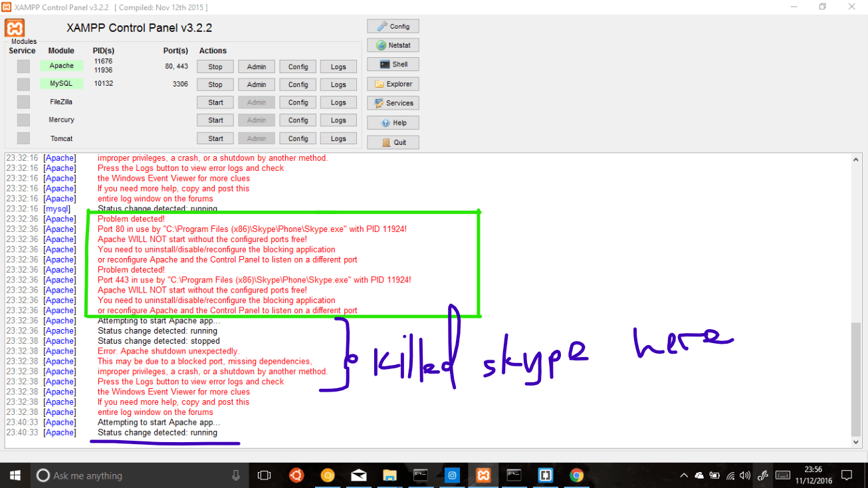Viewport: 868px width, 488px height.
Task: Open the Windows Start menu
Action: (x=15, y=475)
